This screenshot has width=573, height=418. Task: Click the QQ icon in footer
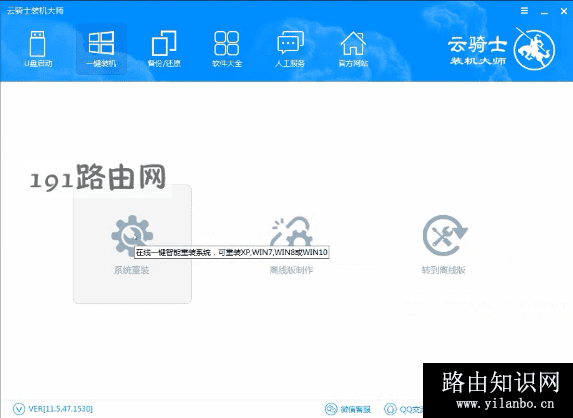pyautogui.click(x=390, y=409)
